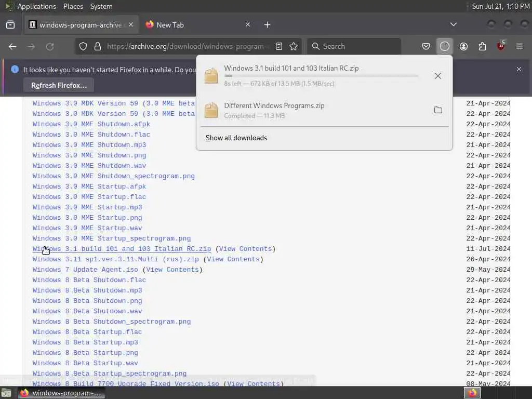Image resolution: width=532 pixels, height=399 pixels.
Task: Open Windows 3.0 MME Shutdown.flac link
Action: point(91,135)
